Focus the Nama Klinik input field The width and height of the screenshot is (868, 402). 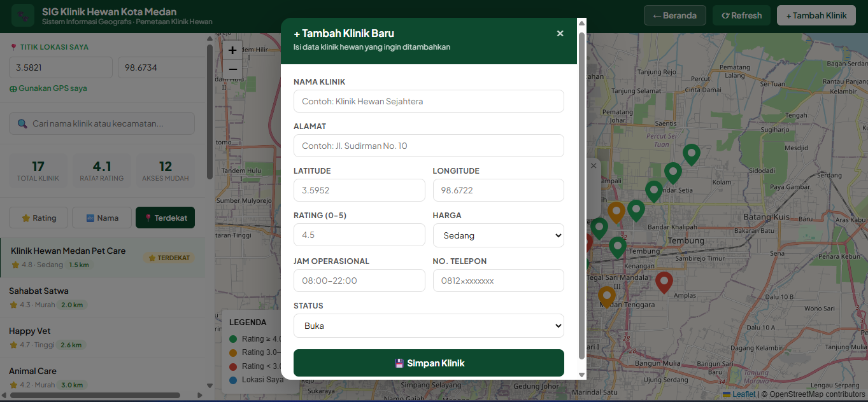pyautogui.click(x=429, y=101)
